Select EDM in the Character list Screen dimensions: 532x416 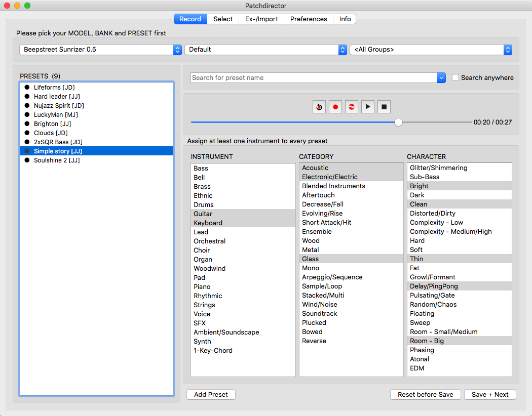click(460, 368)
